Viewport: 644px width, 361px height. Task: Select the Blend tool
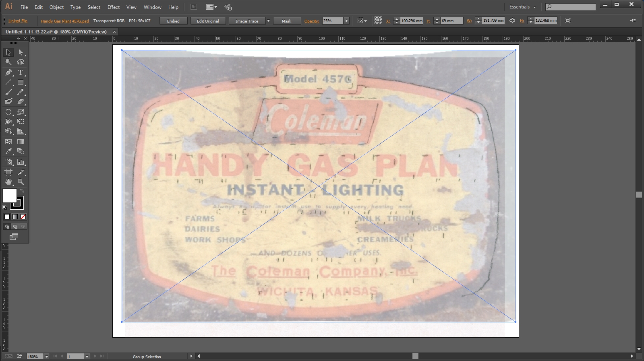(21, 152)
